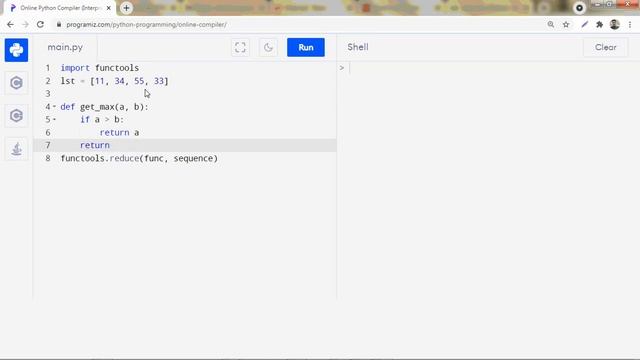
Task: Collapse the get_max function fold arrow
Action: pos(54,107)
